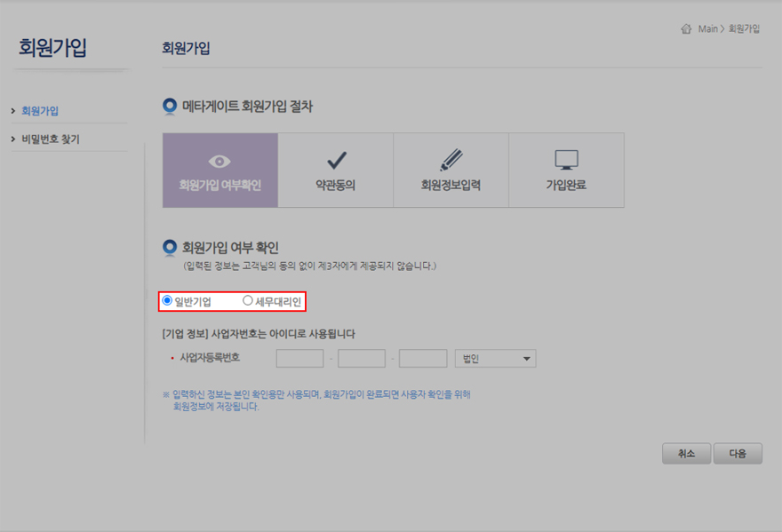This screenshot has width=782, height=532.
Task: Open 회원가입 in the left sidebar
Action: click(x=40, y=111)
